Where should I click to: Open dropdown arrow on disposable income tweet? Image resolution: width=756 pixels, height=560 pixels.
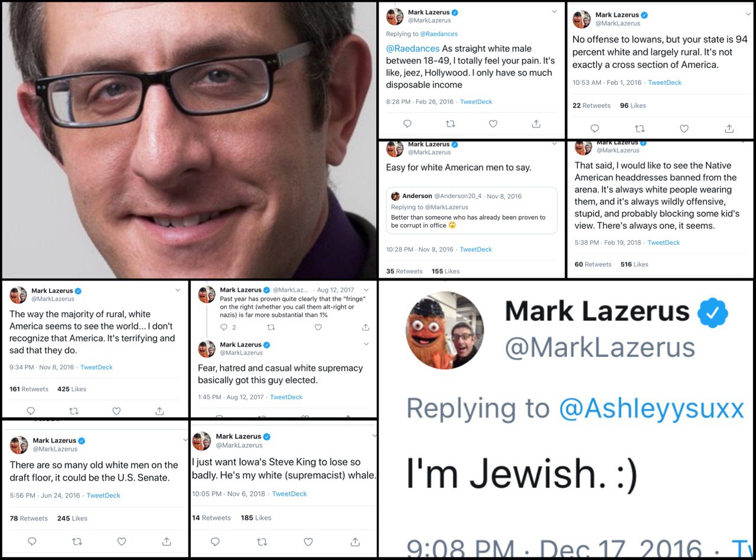pos(554,12)
